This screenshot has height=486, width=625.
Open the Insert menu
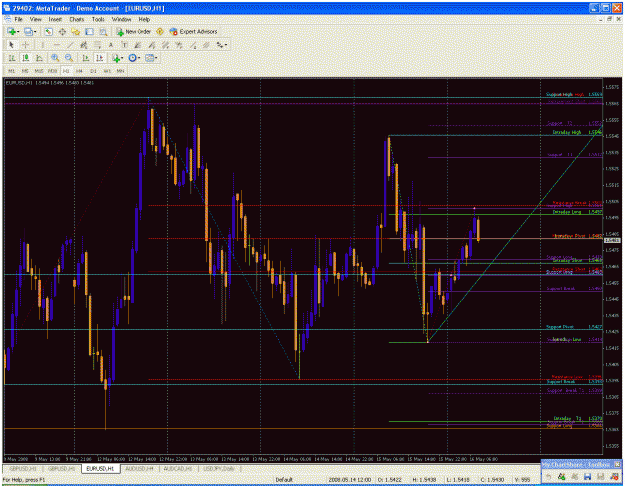[x=55, y=19]
